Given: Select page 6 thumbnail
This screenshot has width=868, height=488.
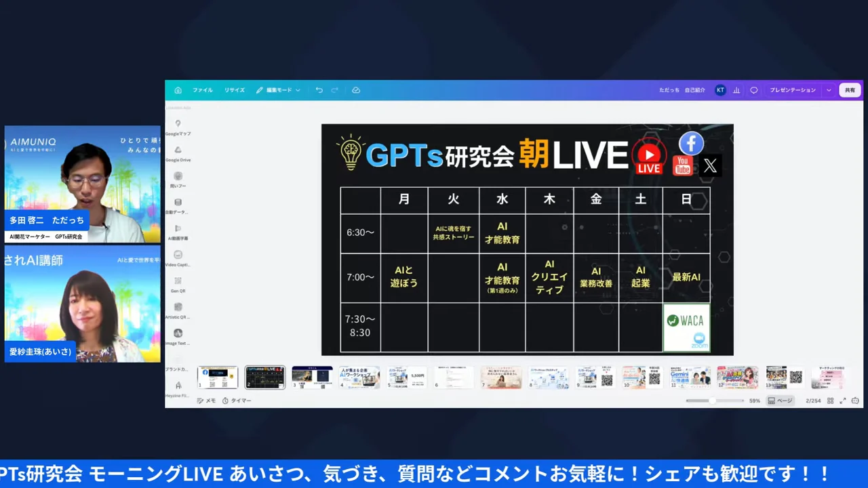Looking at the screenshot, I should coord(454,377).
